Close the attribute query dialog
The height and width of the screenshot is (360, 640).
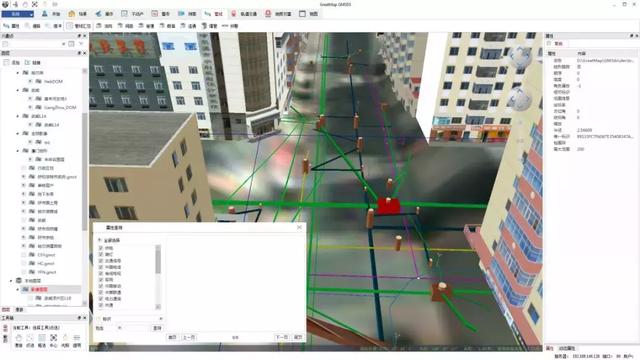[299, 227]
